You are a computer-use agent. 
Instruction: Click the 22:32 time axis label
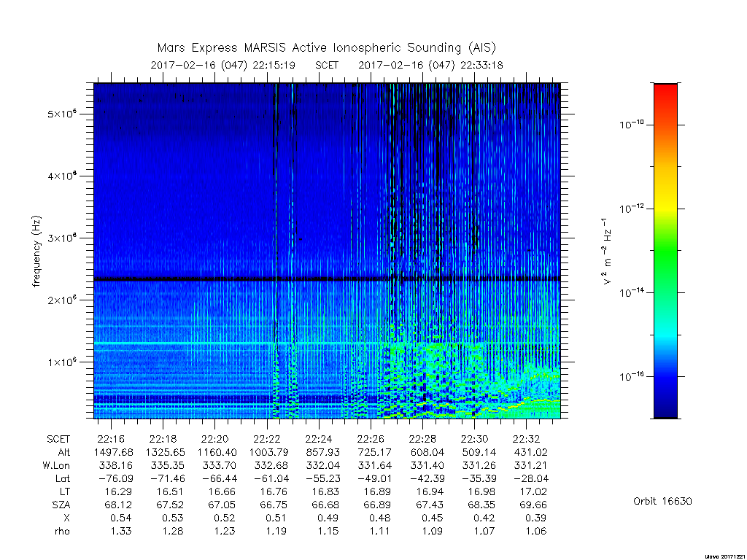[526, 438]
